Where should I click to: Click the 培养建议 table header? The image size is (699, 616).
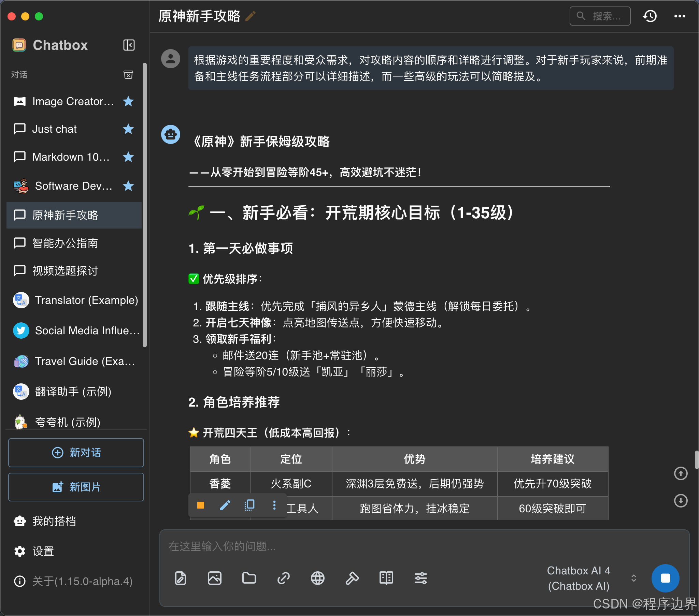point(553,459)
